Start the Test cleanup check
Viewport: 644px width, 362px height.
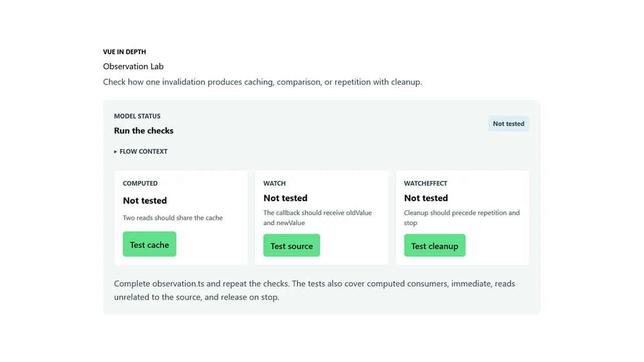[x=435, y=246]
